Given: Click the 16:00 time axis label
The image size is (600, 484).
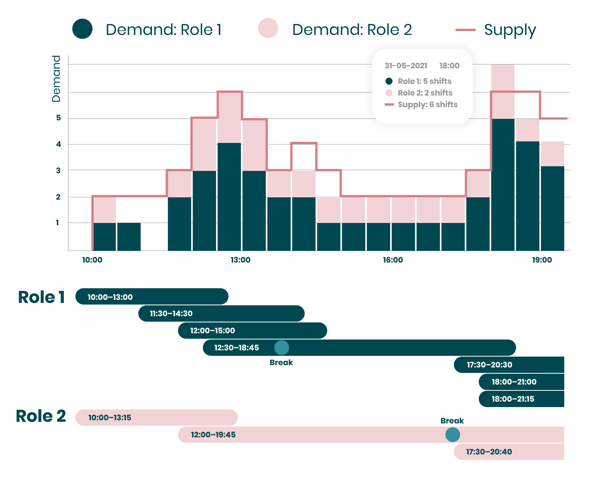Looking at the screenshot, I should click(392, 260).
